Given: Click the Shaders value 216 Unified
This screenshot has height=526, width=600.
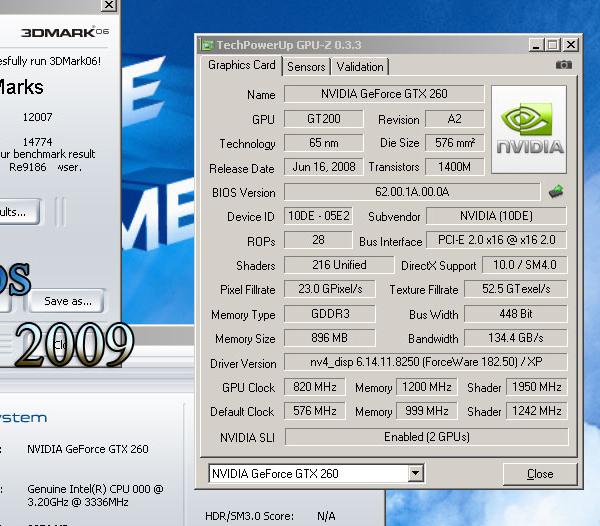Looking at the screenshot, I should tap(339, 265).
